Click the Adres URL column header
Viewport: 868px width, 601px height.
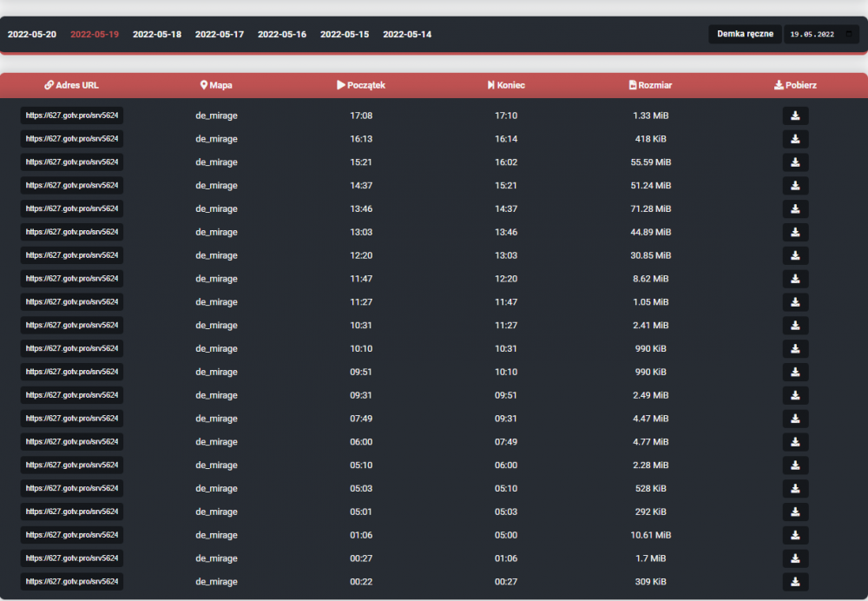coord(71,85)
